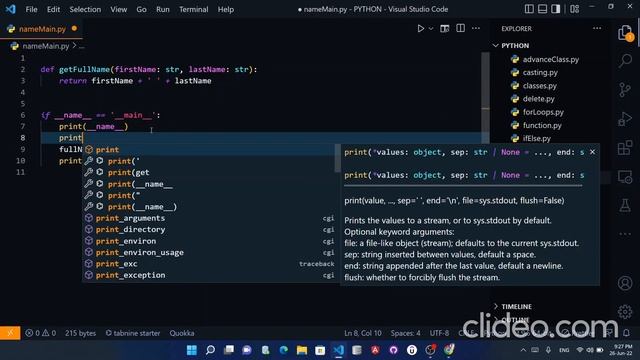This screenshot has width=640, height=360.
Task: Open File Explorer from the taskbar
Action: click(302, 350)
